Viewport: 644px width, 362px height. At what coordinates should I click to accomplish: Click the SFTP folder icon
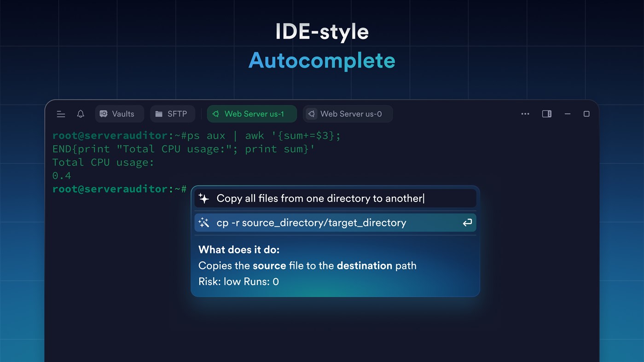(159, 114)
